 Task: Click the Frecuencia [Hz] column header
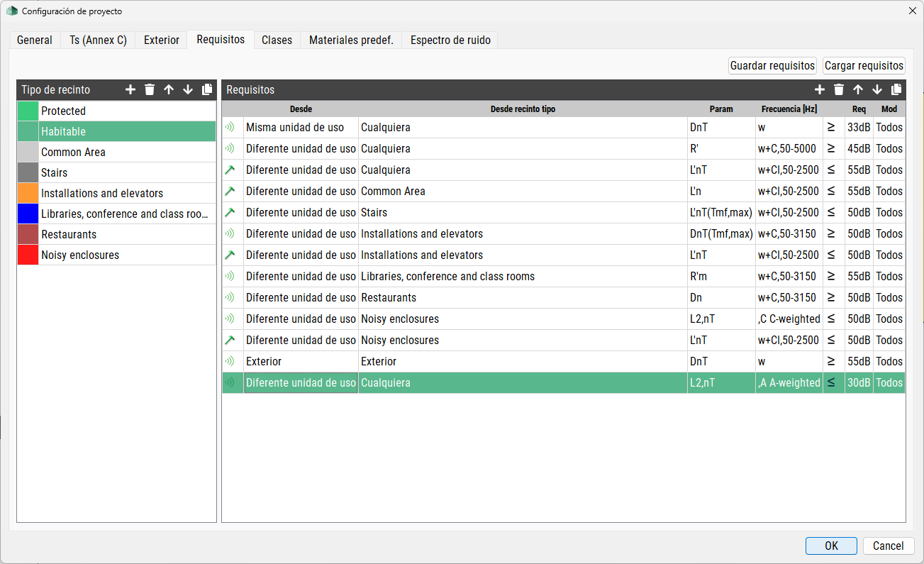(x=789, y=109)
